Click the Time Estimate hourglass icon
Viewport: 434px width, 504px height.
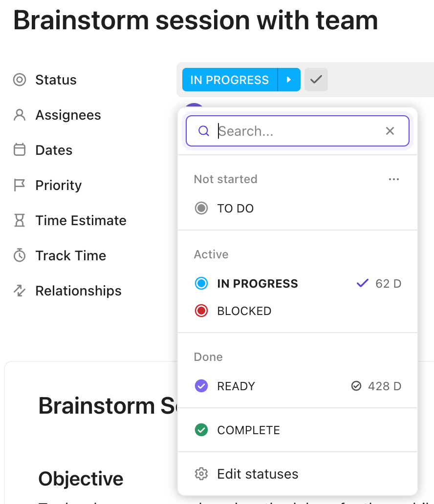pos(20,220)
